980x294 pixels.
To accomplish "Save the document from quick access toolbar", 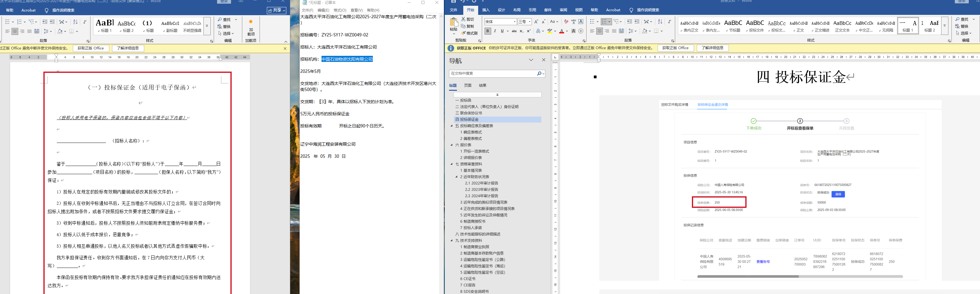I will click(453, 2).
